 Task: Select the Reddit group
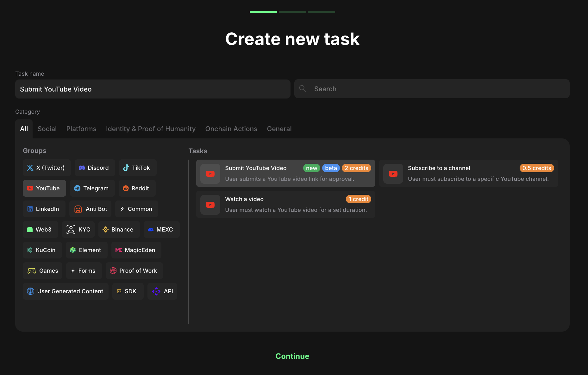tap(137, 188)
